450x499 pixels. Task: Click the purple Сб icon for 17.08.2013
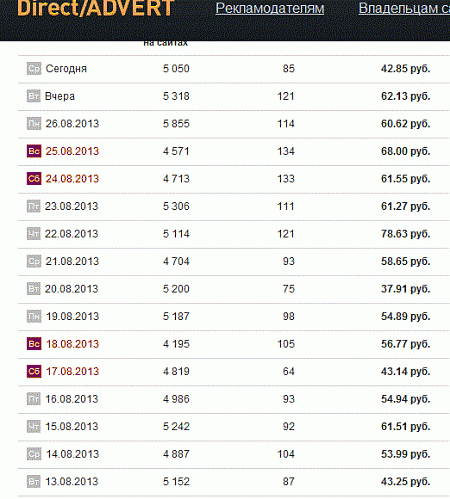[34, 371]
